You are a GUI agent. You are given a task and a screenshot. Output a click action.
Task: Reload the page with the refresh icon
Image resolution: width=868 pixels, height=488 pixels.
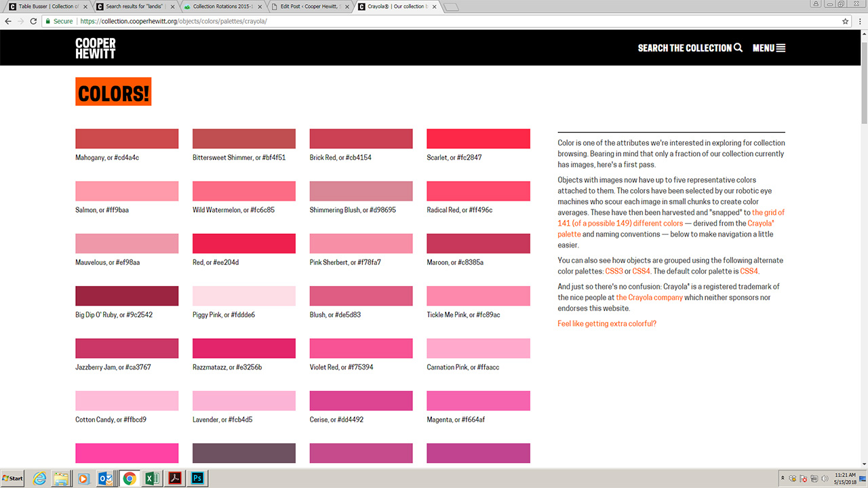33,21
